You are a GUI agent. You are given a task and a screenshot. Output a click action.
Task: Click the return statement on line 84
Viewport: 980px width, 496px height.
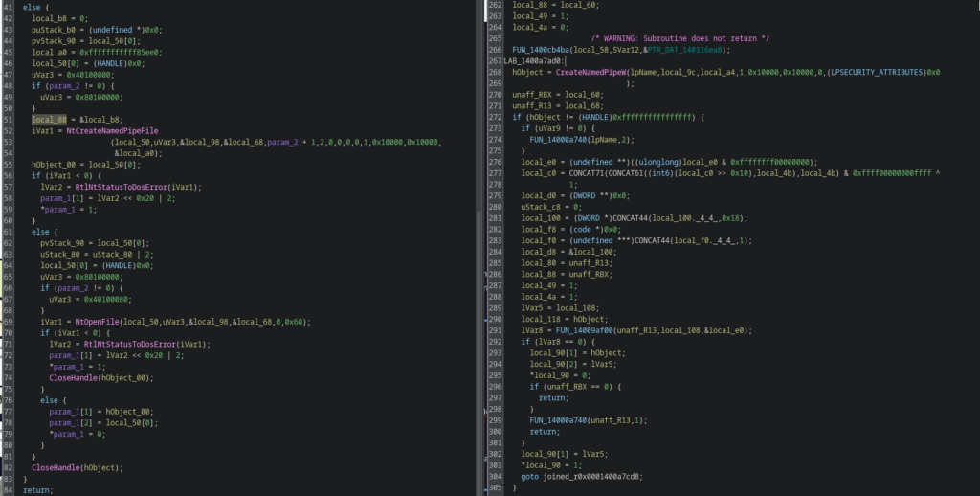[38, 489]
